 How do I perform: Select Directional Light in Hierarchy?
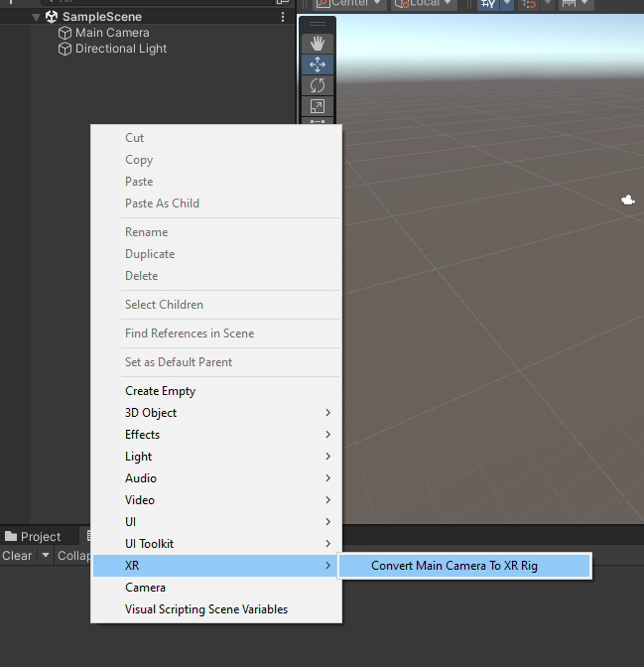(x=121, y=49)
